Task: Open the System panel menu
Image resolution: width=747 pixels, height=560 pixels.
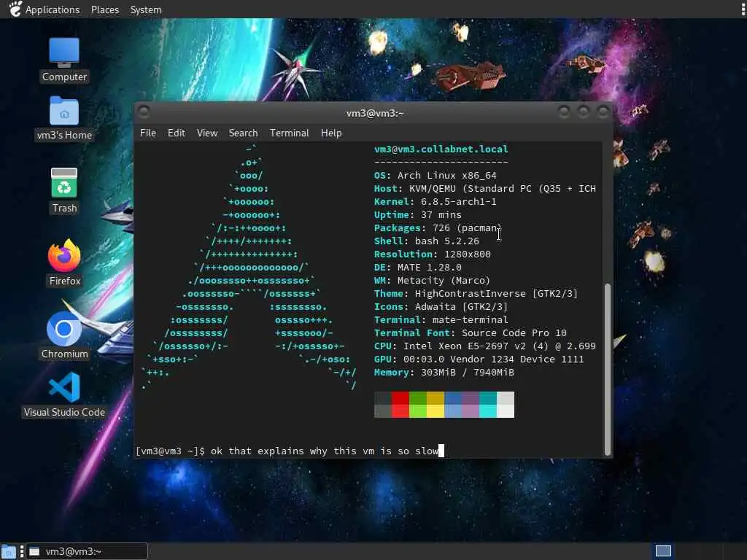Action: click(x=146, y=9)
